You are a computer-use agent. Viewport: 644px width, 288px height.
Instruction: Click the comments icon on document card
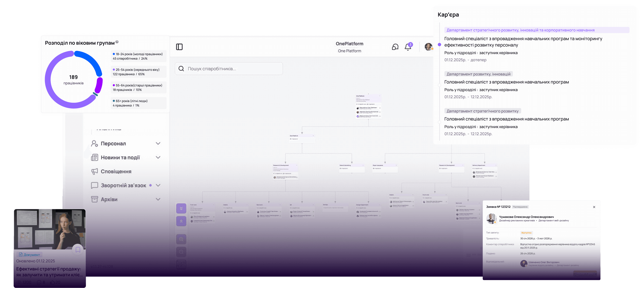[x=39, y=282]
